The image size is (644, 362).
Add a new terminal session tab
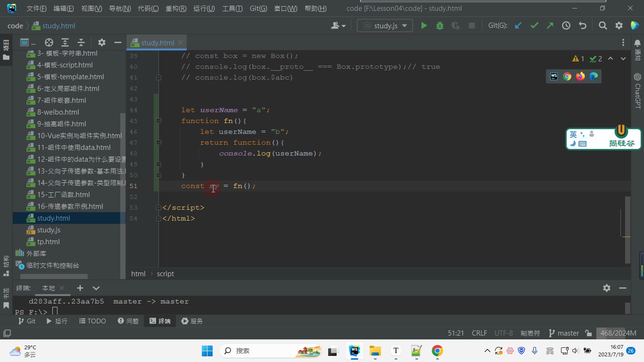click(x=80, y=288)
